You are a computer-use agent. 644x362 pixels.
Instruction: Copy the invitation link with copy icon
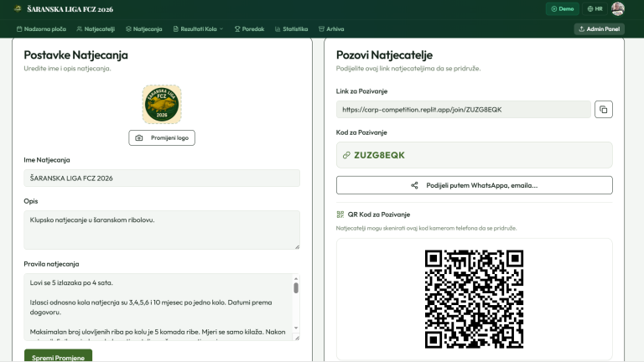click(604, 110)
